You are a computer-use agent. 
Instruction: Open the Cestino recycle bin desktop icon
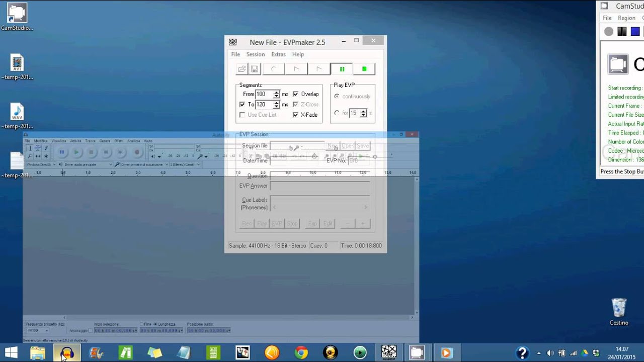(x=619, y=312)
